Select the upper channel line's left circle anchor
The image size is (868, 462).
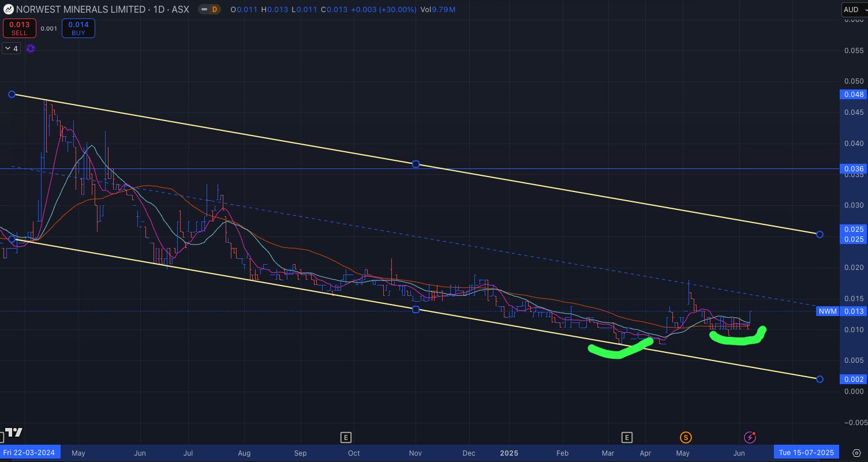click(x=12, y=94)
